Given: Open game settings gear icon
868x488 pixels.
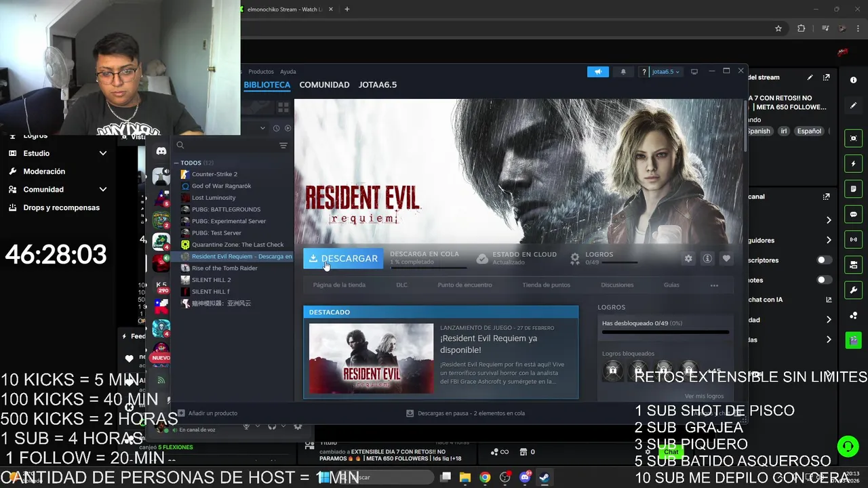Looking at the screenshot, I should [x=688, y=258].
